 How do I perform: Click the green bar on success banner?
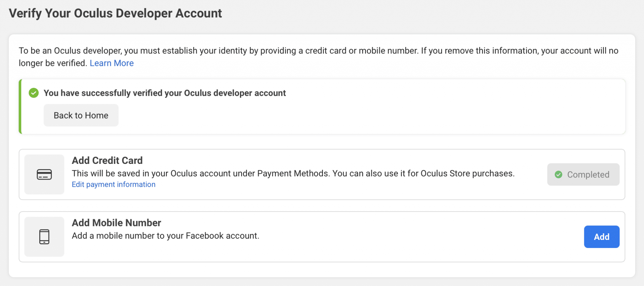tap(20, 106)
